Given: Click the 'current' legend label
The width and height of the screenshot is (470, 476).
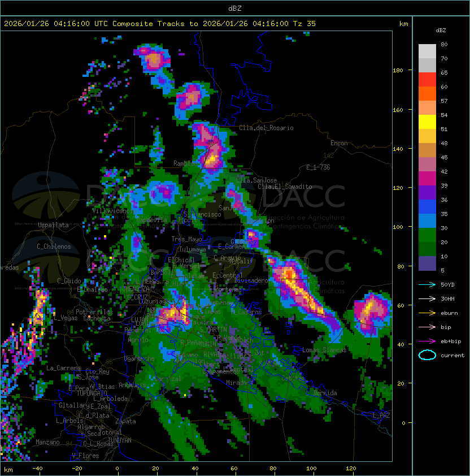Looking at the screenshot, I should (x=452, y=356).
